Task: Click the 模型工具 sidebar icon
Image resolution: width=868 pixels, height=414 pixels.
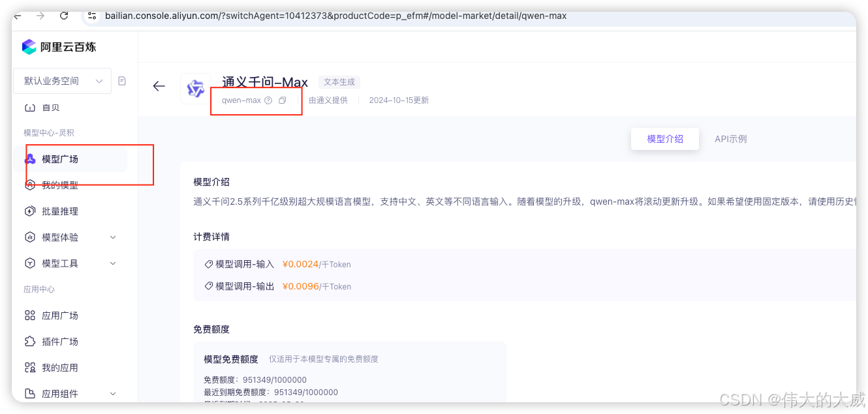Action: [x=30, y=263]
